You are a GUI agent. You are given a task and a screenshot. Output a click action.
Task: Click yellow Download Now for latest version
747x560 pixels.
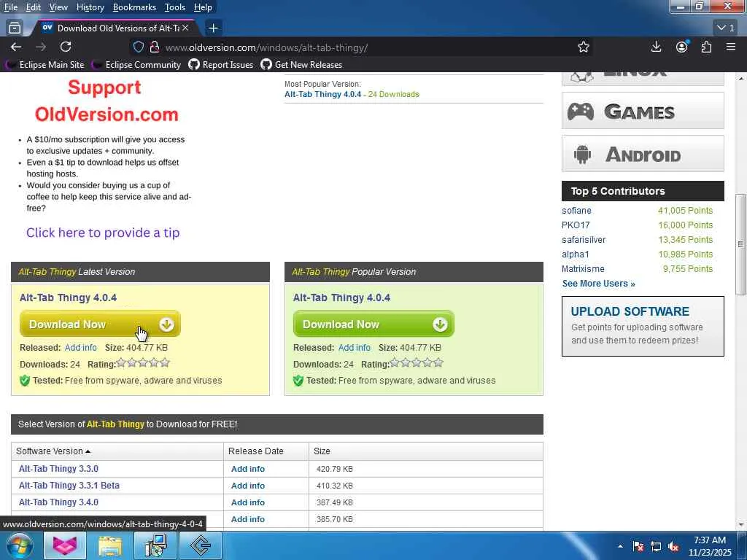(x=100, y=324)
